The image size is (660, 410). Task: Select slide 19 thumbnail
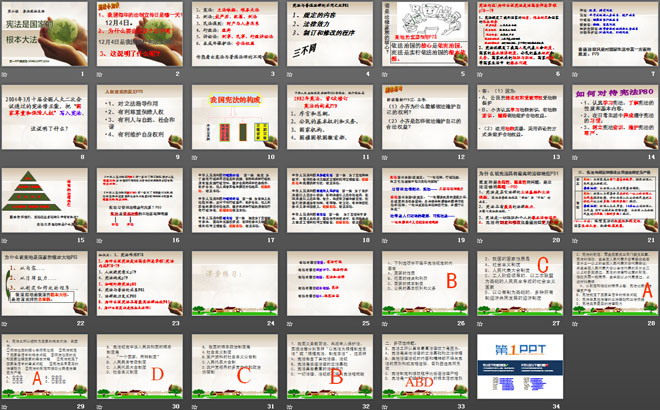[425, 200]
